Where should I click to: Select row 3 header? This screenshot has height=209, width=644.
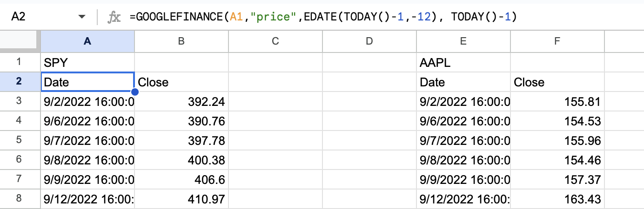coord(20,101)
